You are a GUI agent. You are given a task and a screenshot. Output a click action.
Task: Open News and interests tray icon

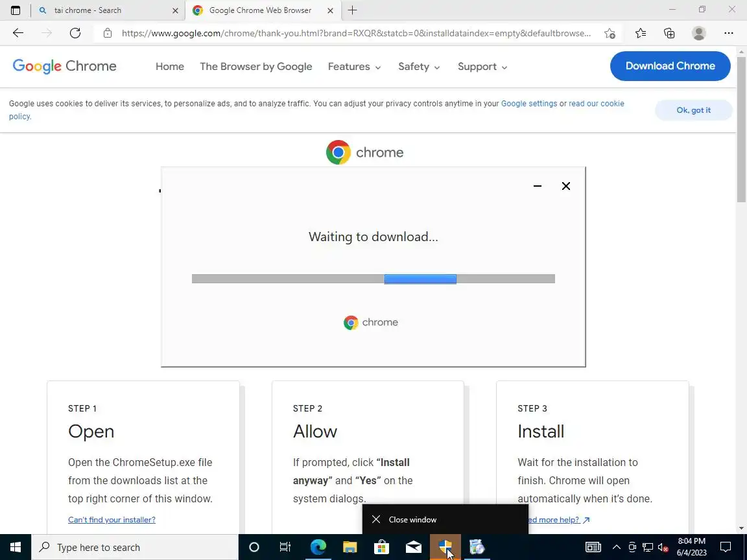[593, 547]
